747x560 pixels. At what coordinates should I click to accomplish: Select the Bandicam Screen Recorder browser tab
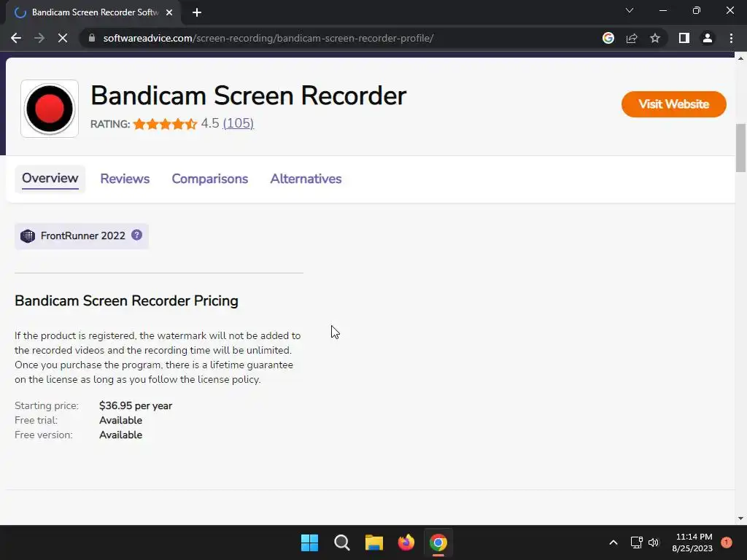[x=94, y=12]
